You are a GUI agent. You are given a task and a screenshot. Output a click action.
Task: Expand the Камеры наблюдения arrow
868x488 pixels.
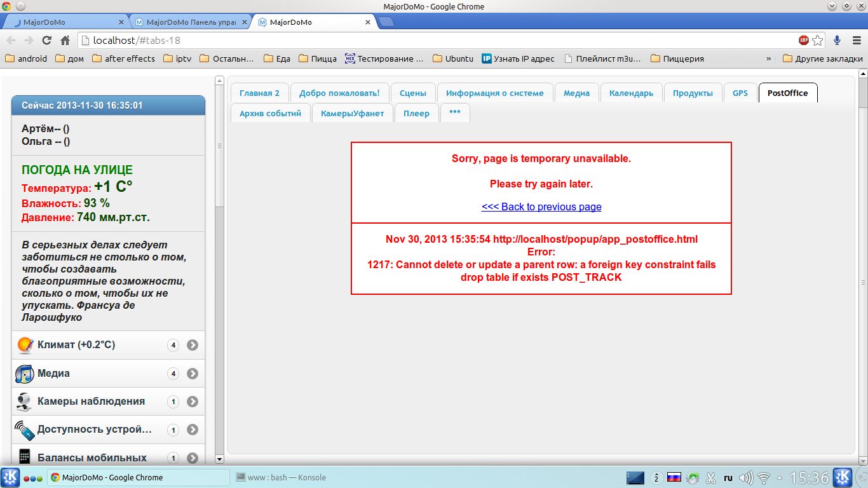(193, 402)
